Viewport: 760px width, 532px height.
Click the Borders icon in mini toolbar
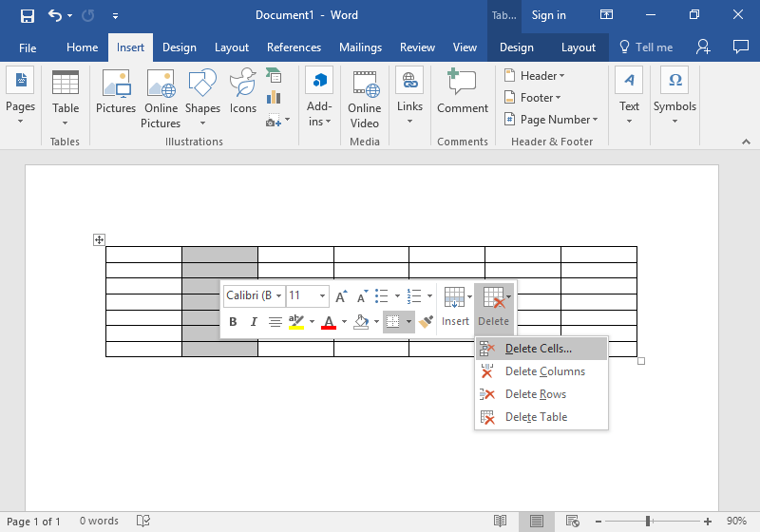tap(392, 322)
